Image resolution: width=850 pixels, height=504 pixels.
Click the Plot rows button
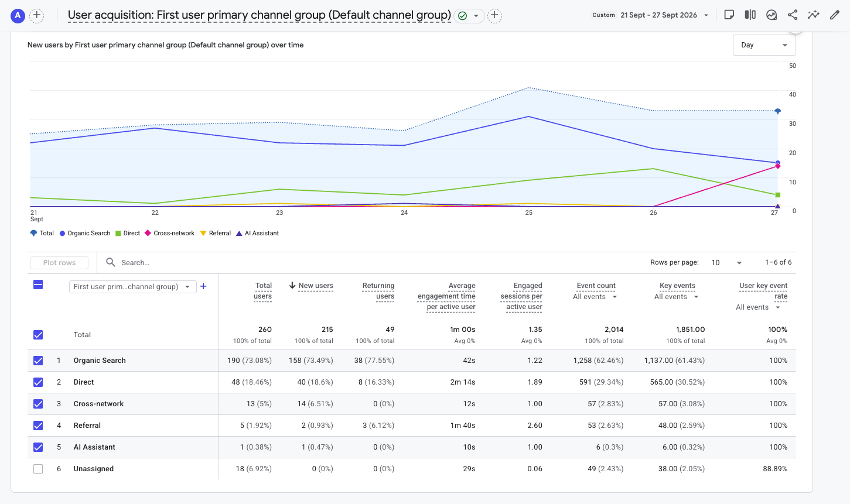[x=59, y=263]
